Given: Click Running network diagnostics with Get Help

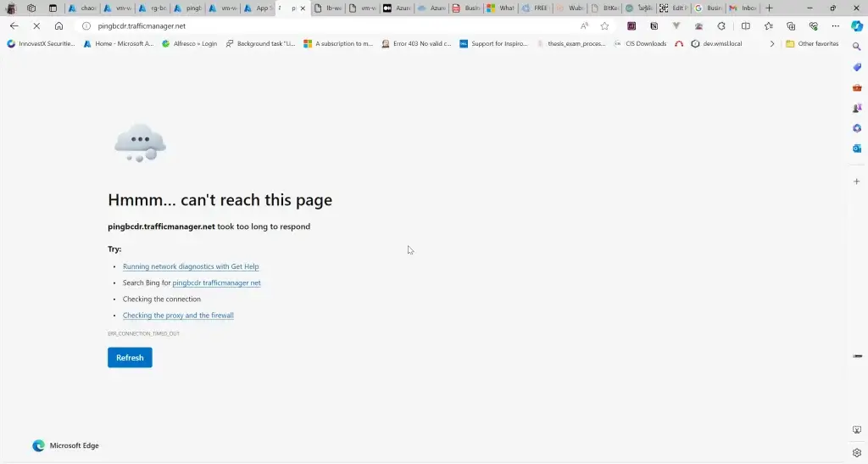Looking at the screenshot, I should click(191, 266).
